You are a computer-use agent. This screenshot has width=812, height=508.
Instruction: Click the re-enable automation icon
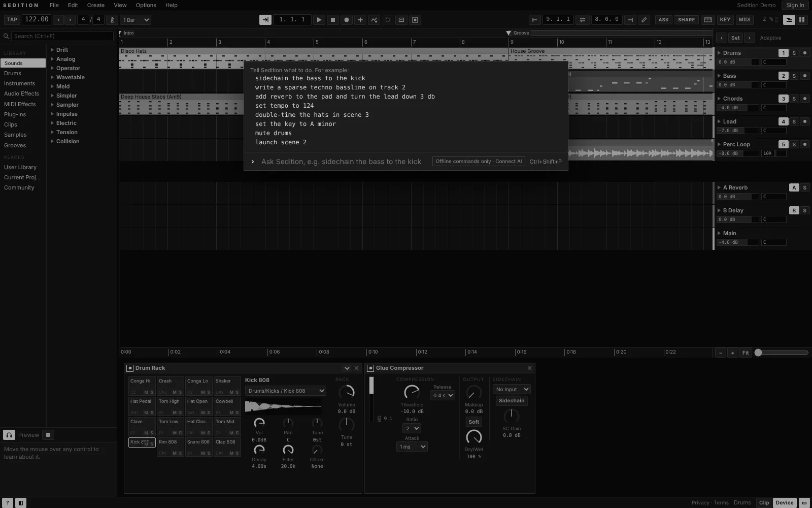point(388,20)
